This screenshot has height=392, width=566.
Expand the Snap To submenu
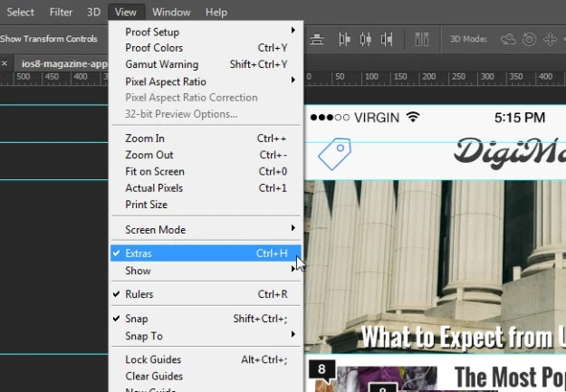click(x=206, y=336)
